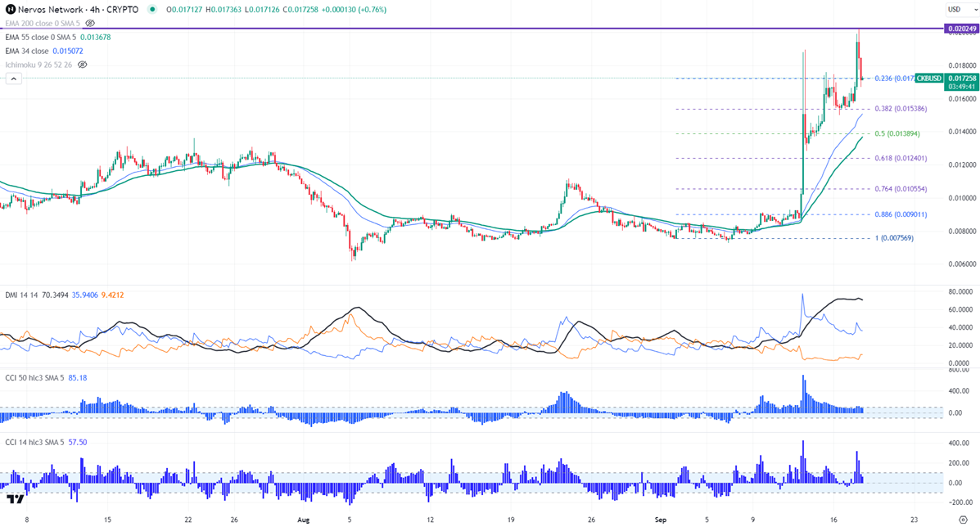Click the 0.886 (0.009011) Fibonacci level label
980x527 pixels.
point(901,214)
